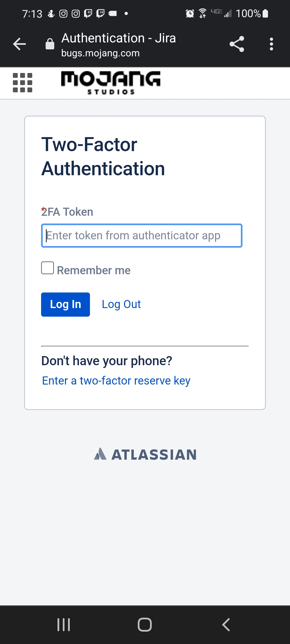
Task: Tap the Mojang Studios logo
Action: point(111,83)
